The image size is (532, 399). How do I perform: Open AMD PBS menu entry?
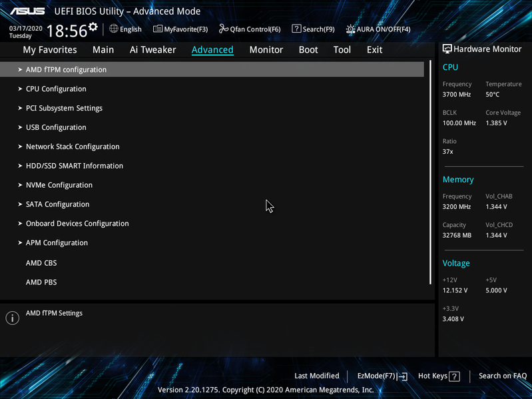click(41, 282)
